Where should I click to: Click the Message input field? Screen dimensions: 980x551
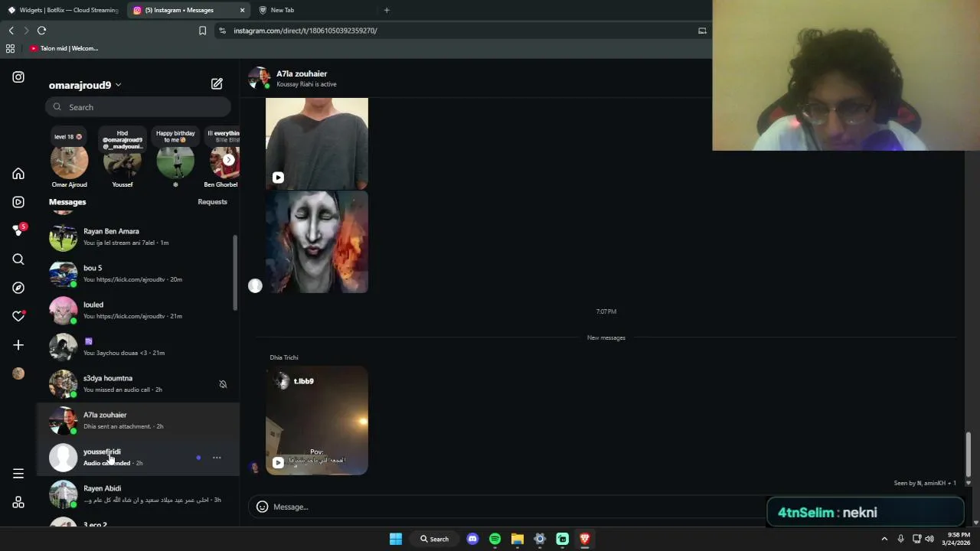pyautogui.click(x=505, y=507)
